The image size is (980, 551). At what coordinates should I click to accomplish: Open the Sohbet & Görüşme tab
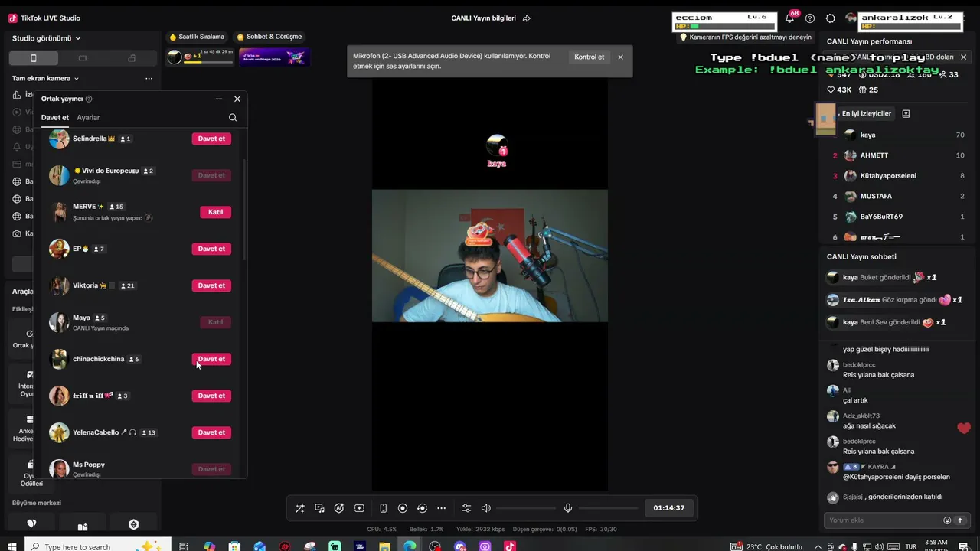click(269, 37)
